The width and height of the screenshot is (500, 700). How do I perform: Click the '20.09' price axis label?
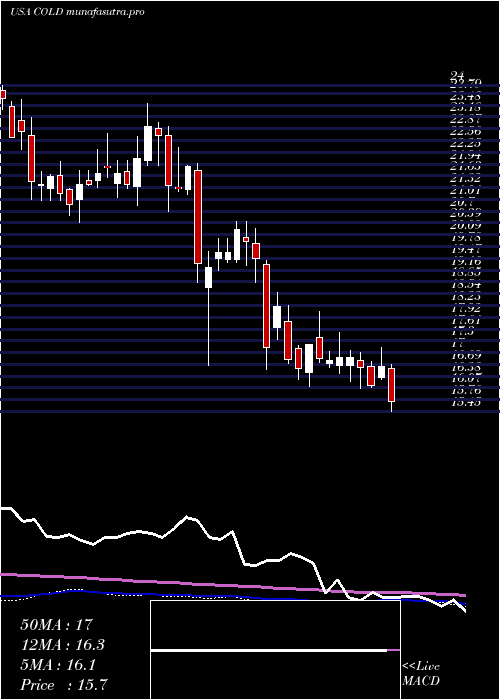pyautogui.click(x=466, y=226)
